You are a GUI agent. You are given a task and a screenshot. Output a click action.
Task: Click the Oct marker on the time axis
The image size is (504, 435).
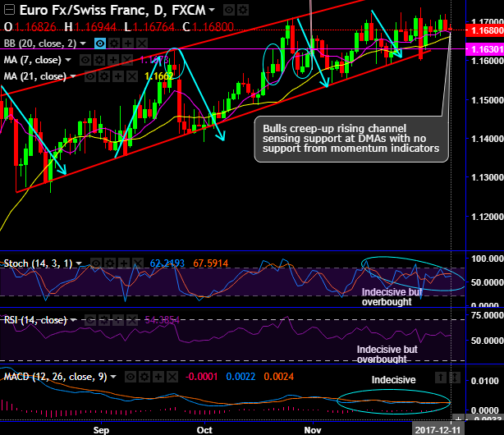coord(204,430)
